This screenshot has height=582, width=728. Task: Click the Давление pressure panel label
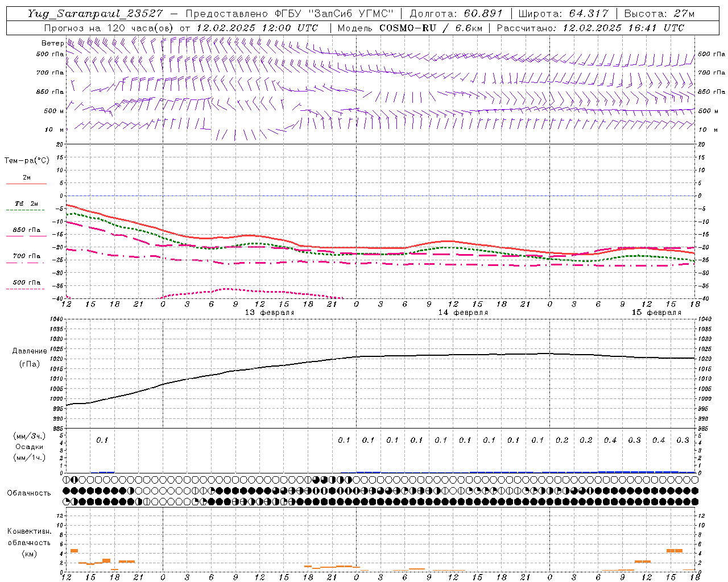coord(30,351)
